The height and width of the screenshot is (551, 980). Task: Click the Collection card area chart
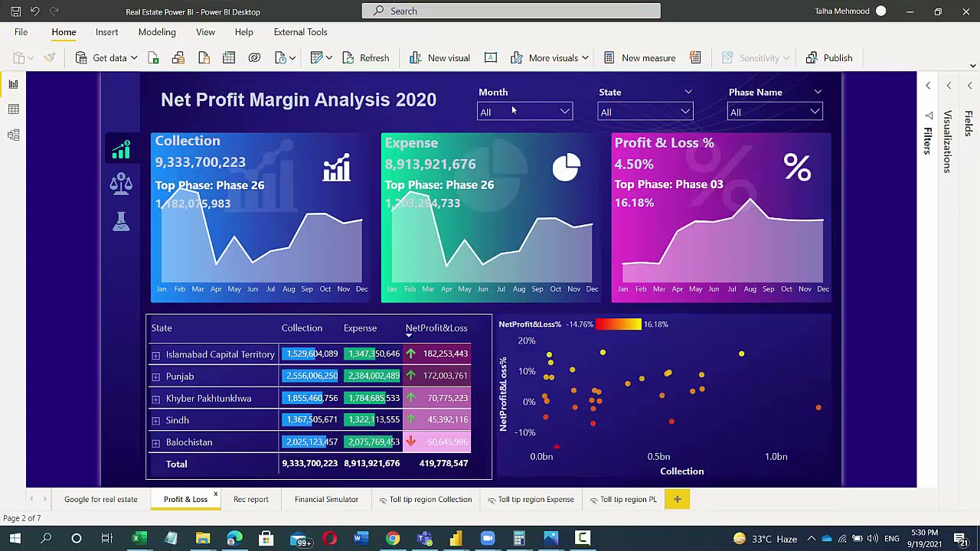(x=260, y=237)
